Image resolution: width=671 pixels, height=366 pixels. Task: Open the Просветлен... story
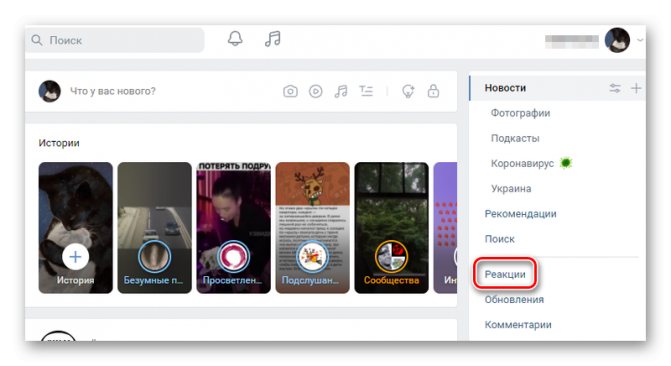tap(234, 228)
